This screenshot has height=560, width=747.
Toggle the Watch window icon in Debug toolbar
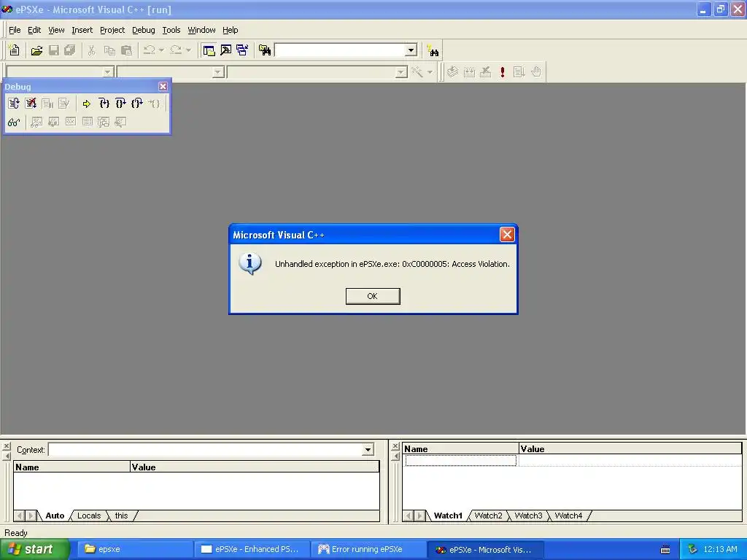click(36, 122)
